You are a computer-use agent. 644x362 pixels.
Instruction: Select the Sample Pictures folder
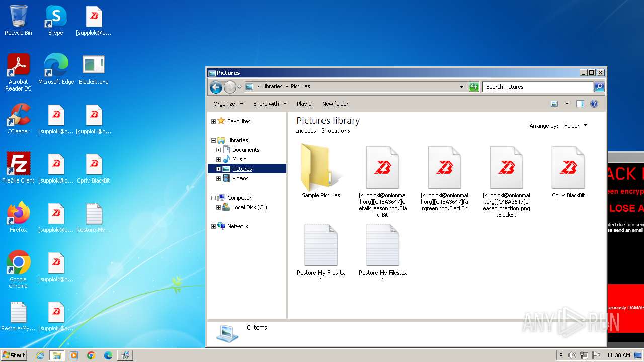click(x=320, y=171)
